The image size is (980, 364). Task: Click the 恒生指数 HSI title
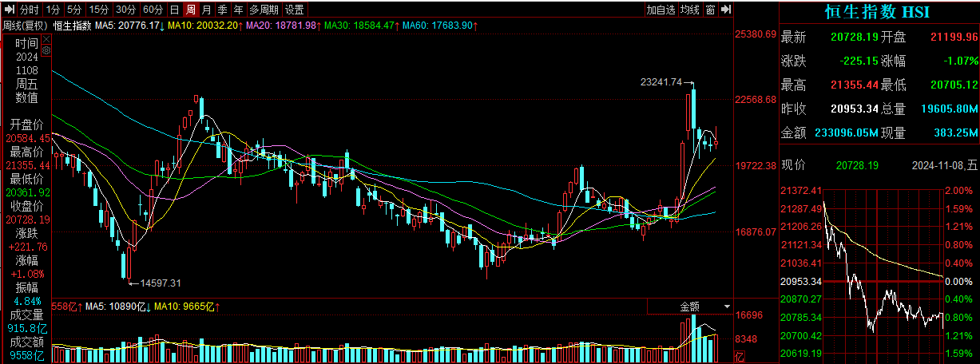click(877, 12)
